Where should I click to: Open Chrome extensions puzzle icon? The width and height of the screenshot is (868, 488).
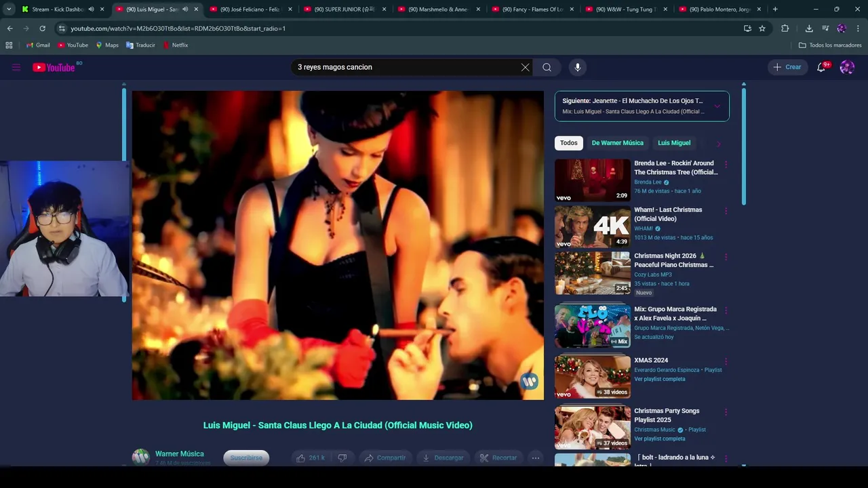pos(785,28)
